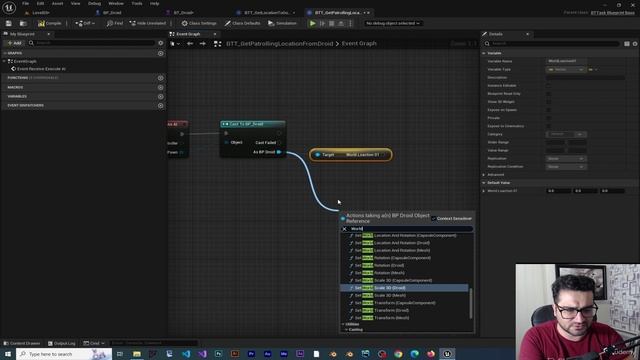
Task: Click the Find button in the toolbar
Action: (115, 23)
